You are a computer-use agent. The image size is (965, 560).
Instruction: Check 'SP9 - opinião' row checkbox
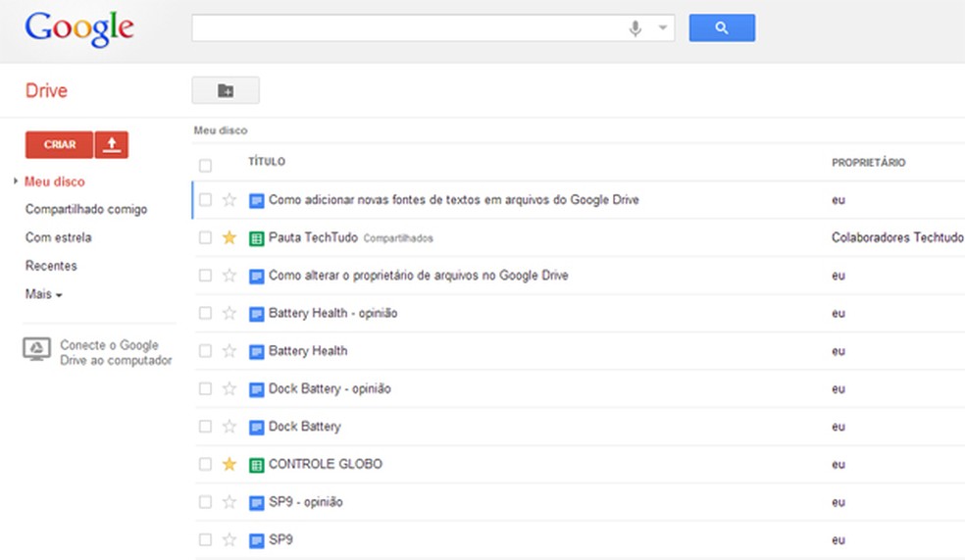pos(205,502)
